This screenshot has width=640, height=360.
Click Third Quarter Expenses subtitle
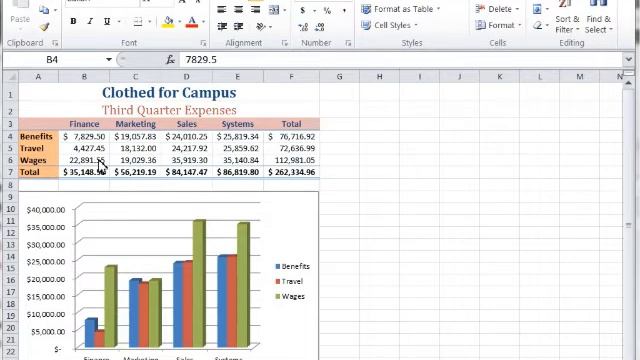coord(169,110)
